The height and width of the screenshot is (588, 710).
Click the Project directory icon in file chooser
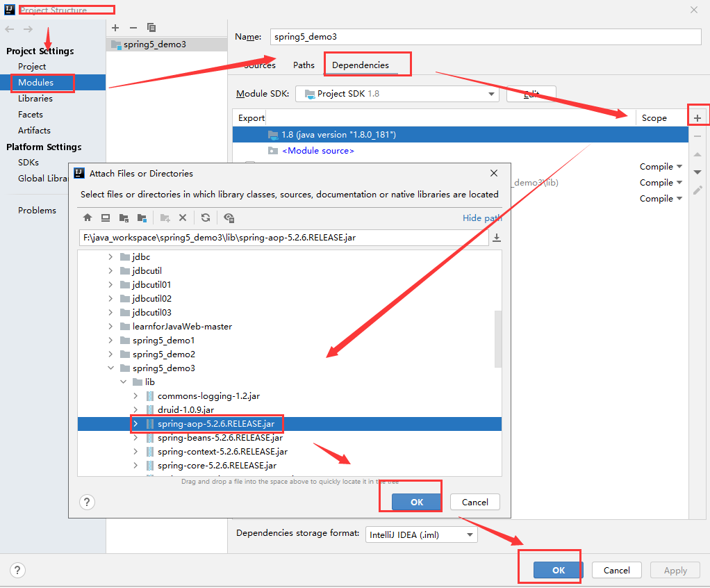(124, 218)
